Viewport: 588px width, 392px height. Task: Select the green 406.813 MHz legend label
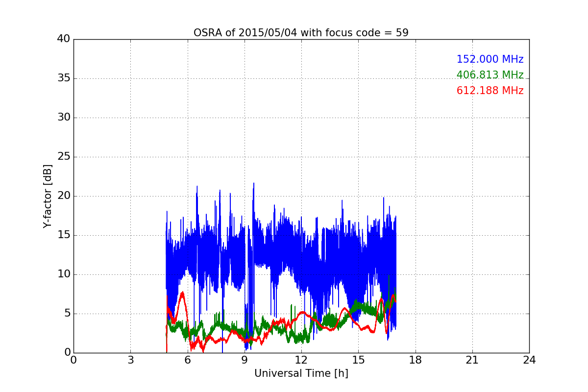click(x=490, y=75)
